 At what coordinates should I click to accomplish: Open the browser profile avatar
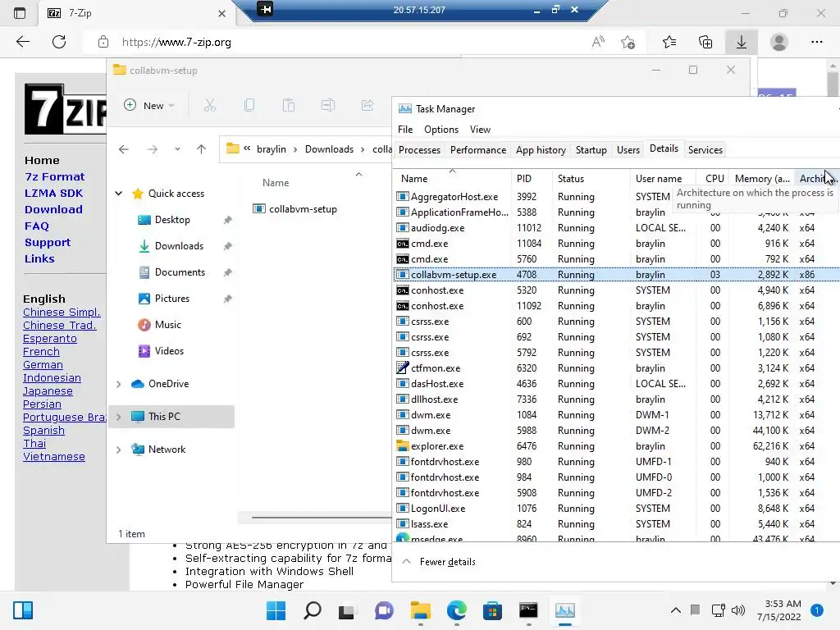779,42
